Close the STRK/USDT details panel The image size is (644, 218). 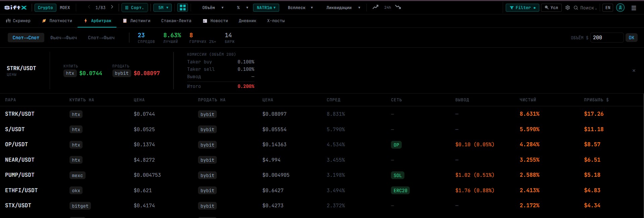pyautogui.click(x=634, y=70)
